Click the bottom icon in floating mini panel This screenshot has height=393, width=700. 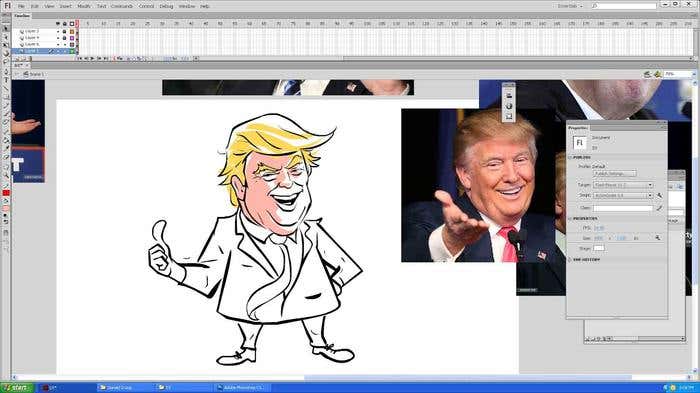[x=508, y=116]
